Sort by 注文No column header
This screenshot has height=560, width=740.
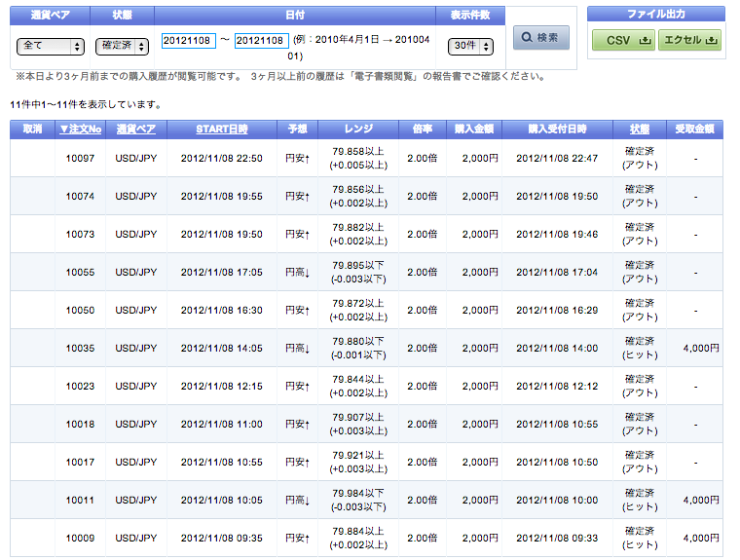pos(80,129)
